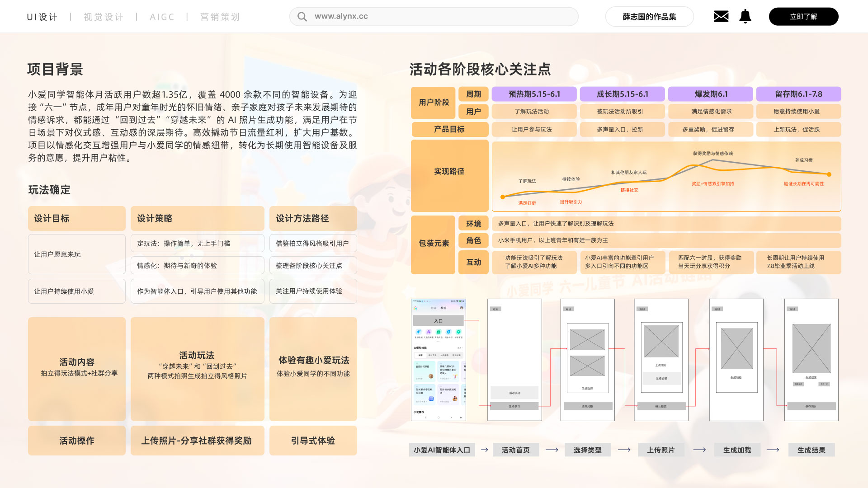Click 立即参与 button in 活动首页 wireframe
Viewport: 868px width, 488px height.
point(514,406)
